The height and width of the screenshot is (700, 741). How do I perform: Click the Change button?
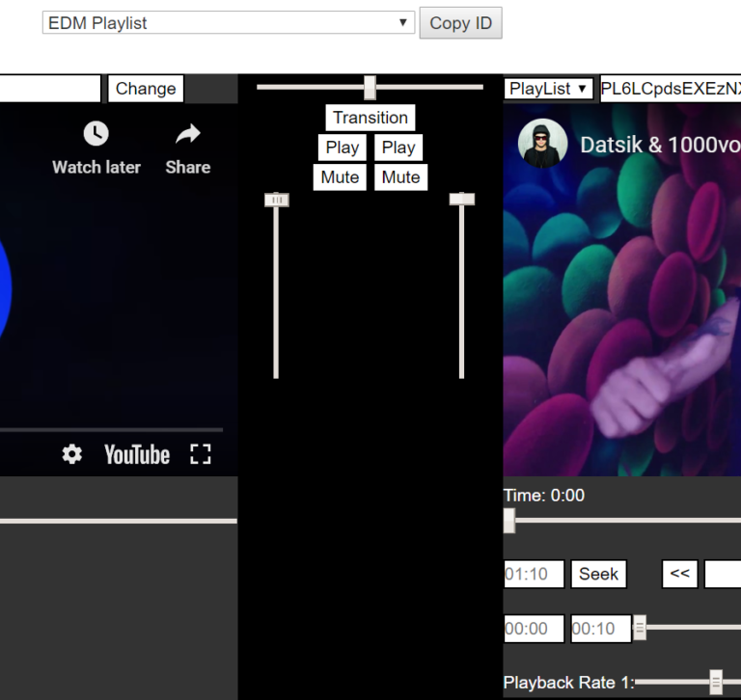pos(146,89)
